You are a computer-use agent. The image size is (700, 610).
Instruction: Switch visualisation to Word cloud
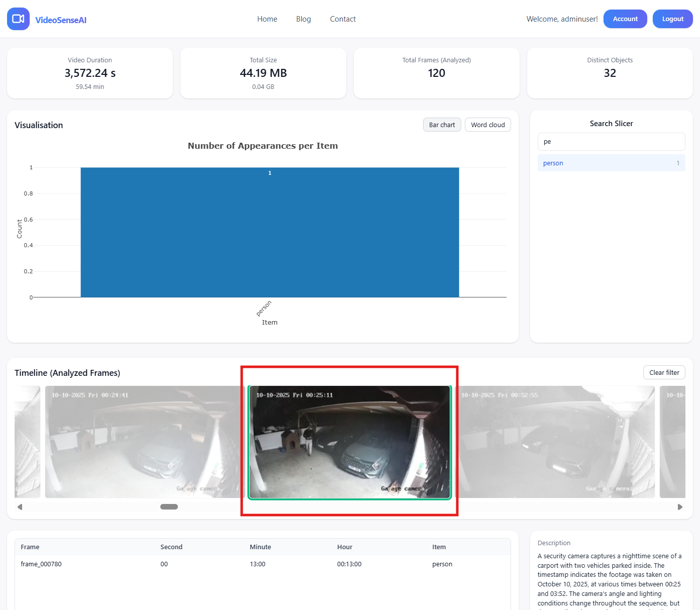(487, 125)
